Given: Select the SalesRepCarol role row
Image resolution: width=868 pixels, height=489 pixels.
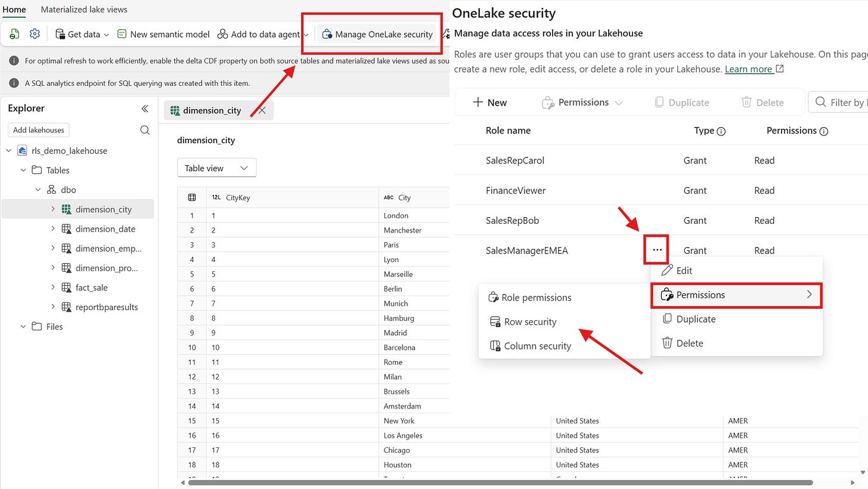Looking at the screenshot, I should (x=661, y=160).
